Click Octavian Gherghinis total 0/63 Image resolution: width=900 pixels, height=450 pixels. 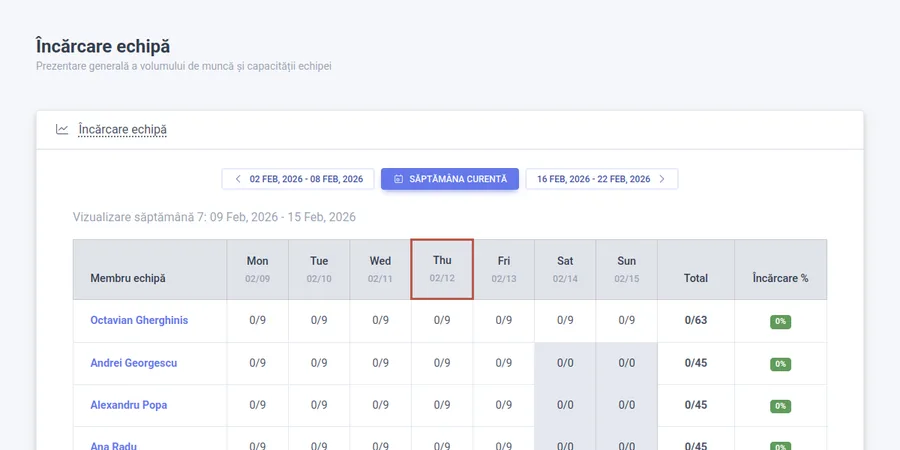[x=696, y=320]
